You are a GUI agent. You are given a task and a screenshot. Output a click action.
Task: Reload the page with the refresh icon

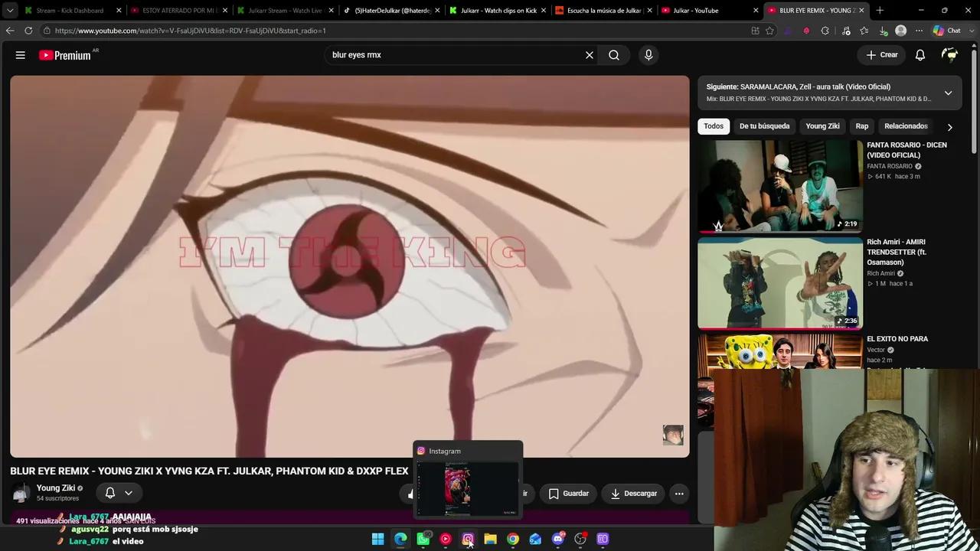pyautogui.click(x=28, y=31)
